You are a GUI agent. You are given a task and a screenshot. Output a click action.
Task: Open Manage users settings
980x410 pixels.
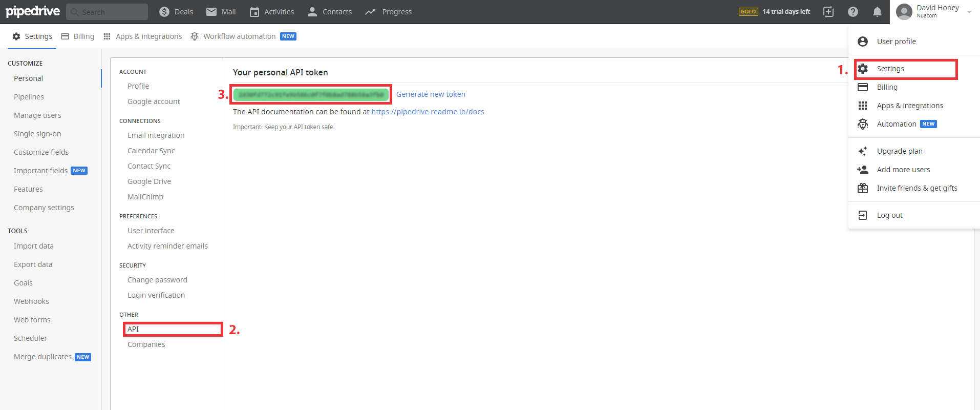pyautogui.click(x=37, y=115)
